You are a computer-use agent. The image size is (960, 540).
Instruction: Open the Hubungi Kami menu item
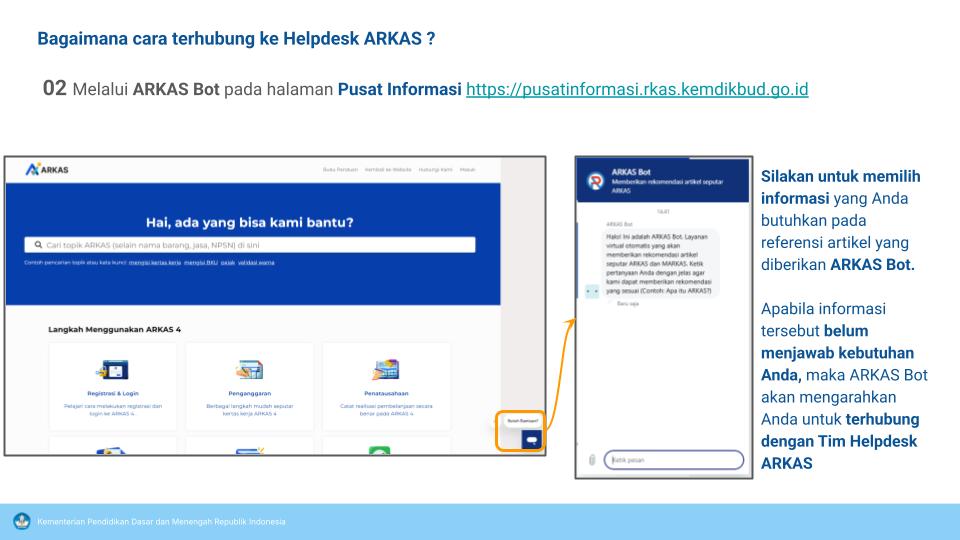coord(435,170)
